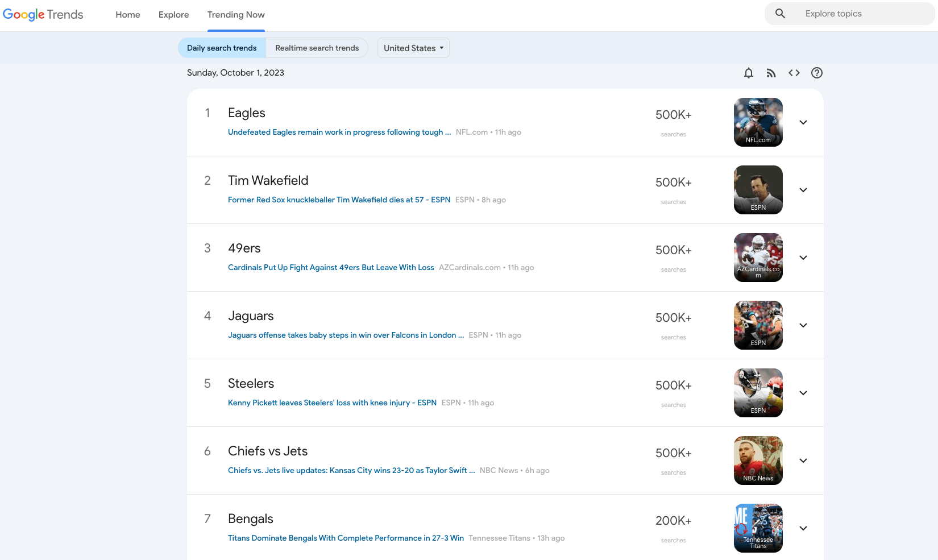This screenshot has height=560, width=938.
Task: Switch to Realtime search trends
Action: pos(317,48)
